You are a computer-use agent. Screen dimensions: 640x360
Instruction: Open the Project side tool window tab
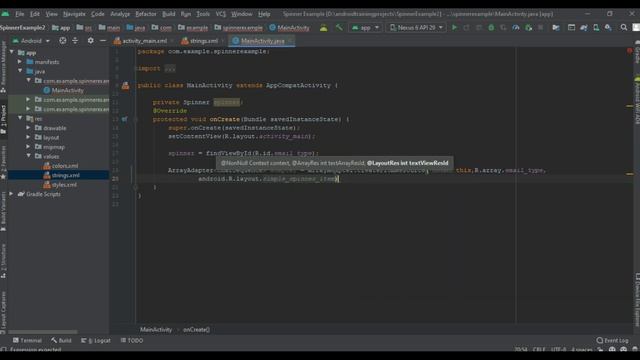(4, 119)
